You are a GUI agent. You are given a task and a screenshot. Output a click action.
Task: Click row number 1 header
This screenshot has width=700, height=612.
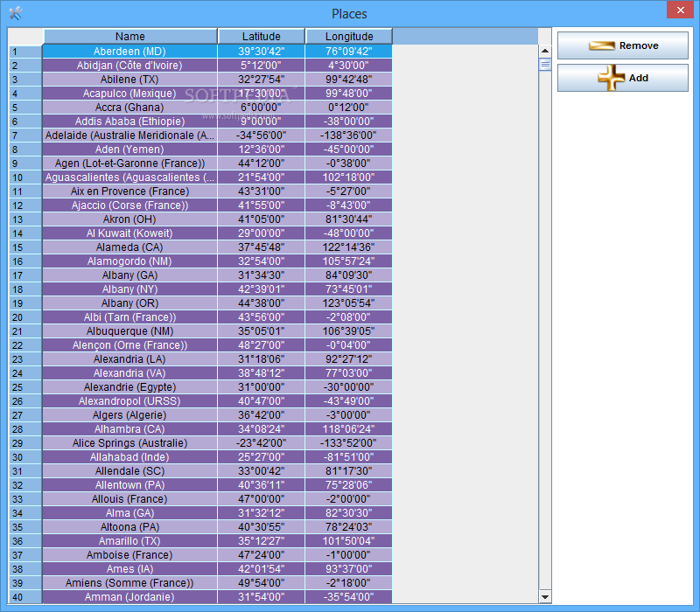click(25, 52)
